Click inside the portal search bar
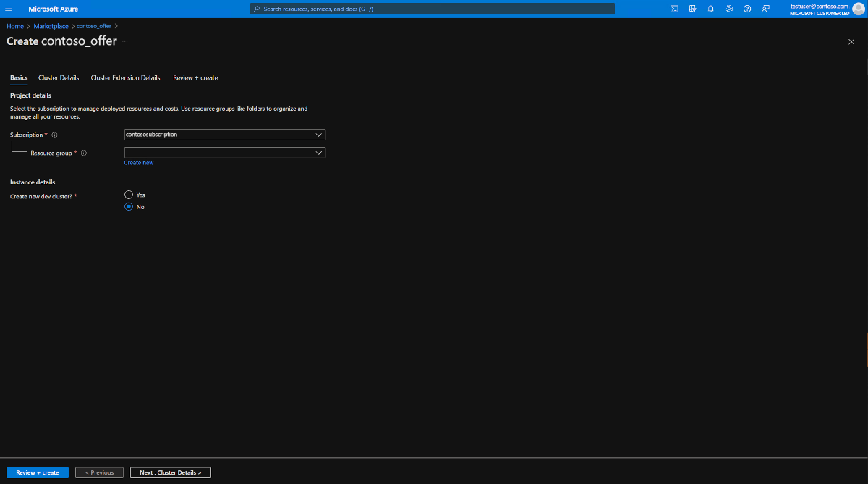Image resolution: width=868 pixels, height=484 pixels. click(432, 9)
